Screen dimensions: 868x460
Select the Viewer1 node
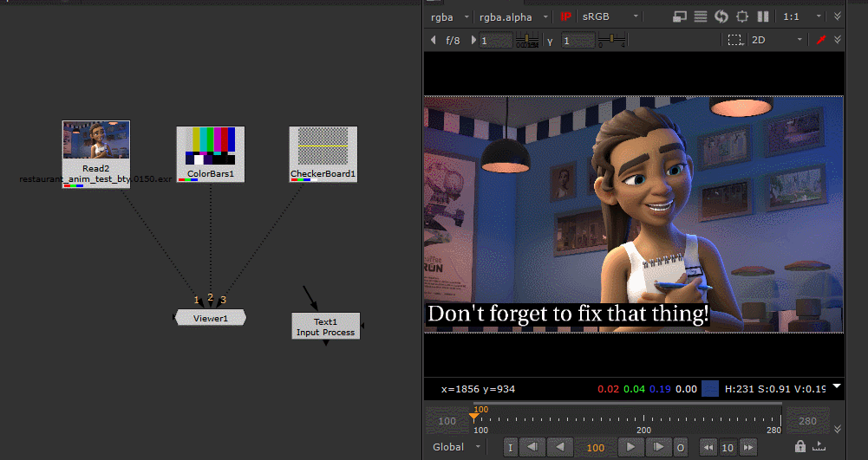point(211,318)
